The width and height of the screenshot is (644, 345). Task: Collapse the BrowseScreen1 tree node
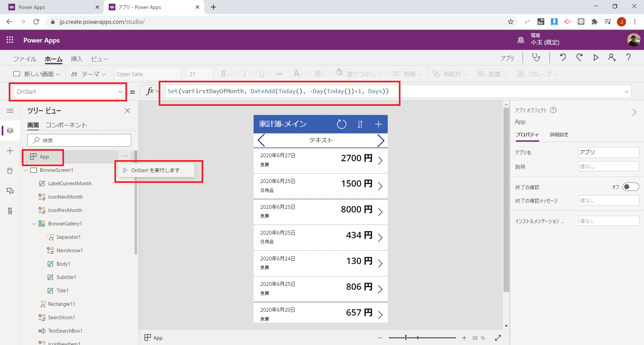[26, 170]
